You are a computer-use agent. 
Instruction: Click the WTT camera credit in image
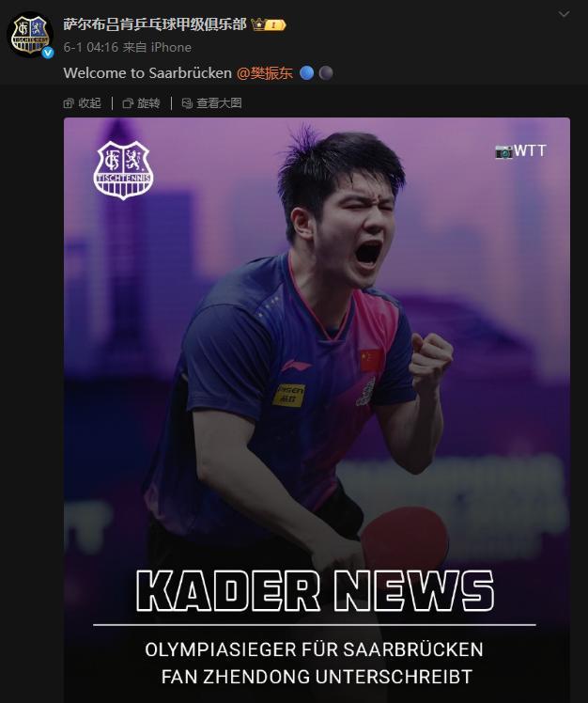pos(520,150)
